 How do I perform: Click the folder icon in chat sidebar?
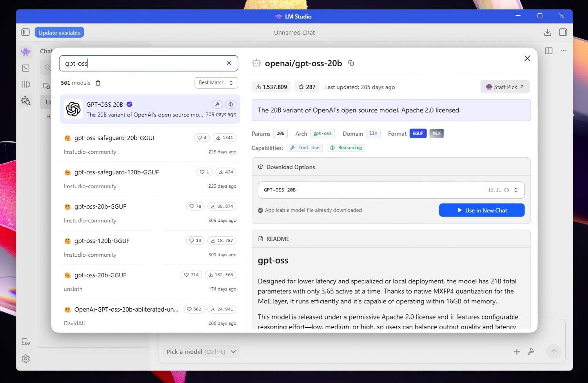coord(46,86)
